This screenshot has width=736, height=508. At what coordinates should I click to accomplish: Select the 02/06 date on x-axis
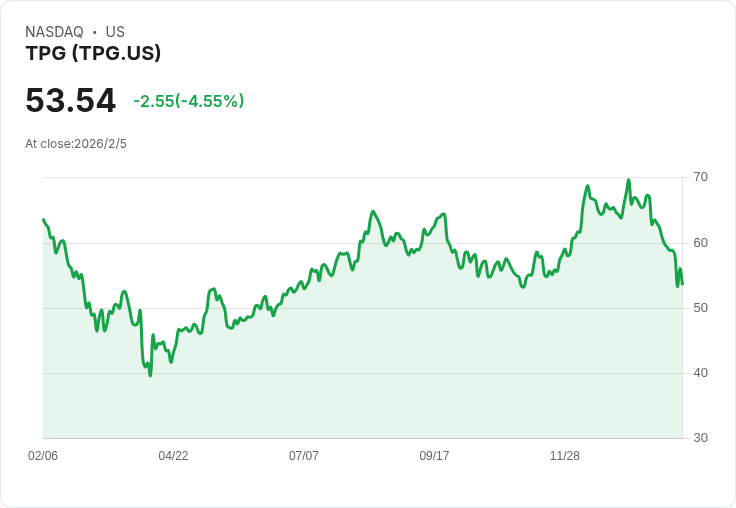[43, 456]
